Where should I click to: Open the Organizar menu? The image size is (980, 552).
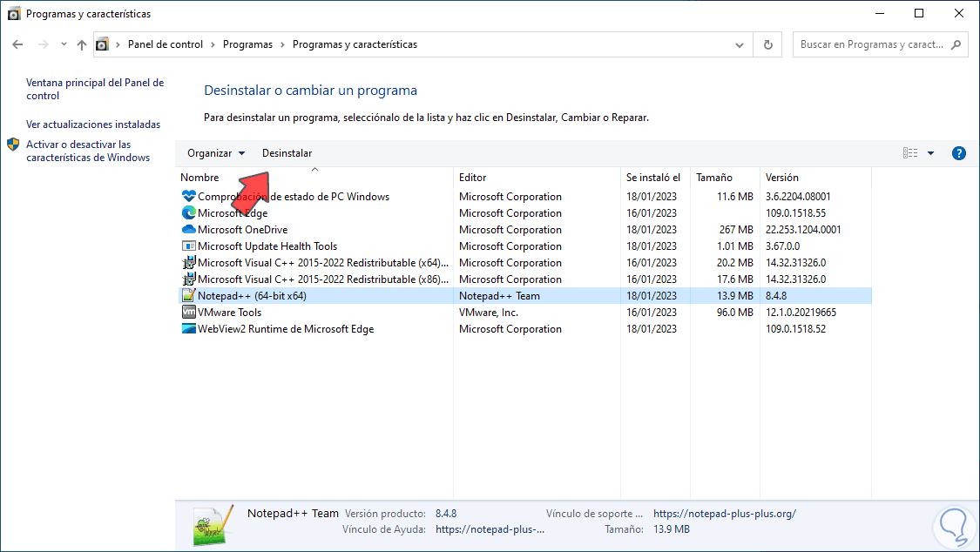click(216, 153)
